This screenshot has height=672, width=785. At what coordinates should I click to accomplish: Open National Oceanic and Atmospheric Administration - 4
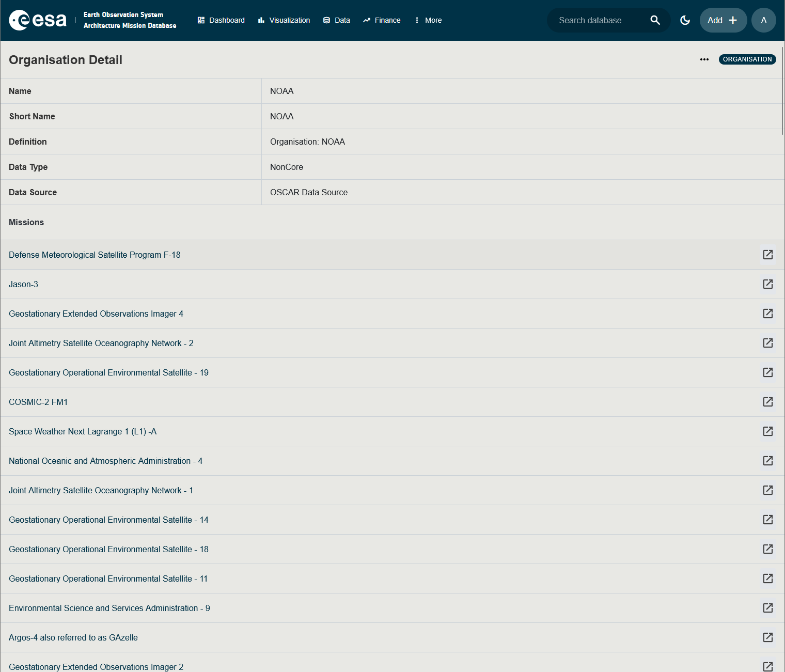(105, 461)
